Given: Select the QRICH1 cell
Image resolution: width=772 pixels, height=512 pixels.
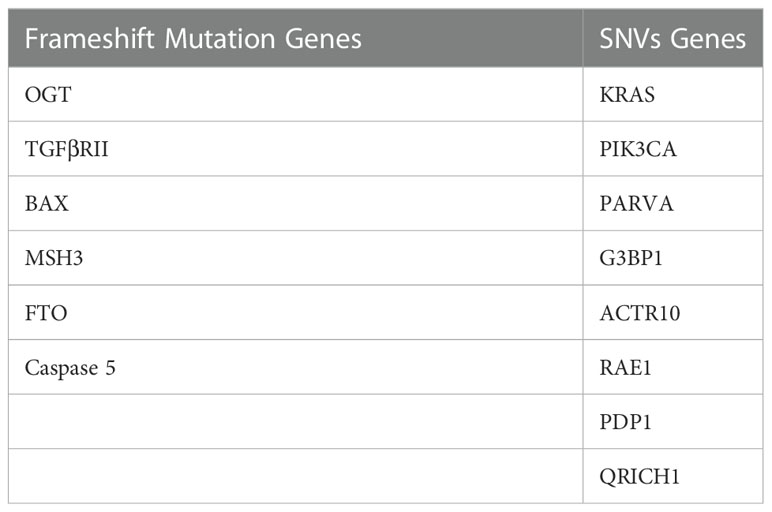Looking at the screenshot, I should click(673, 476).
